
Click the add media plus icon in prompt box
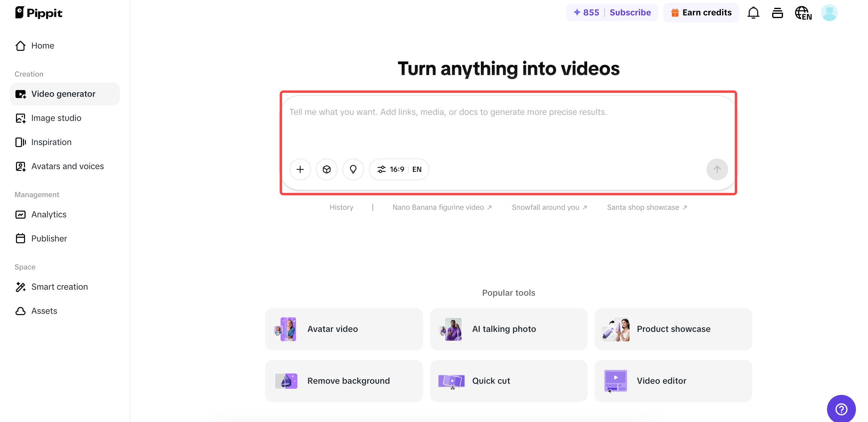point(300,169)
